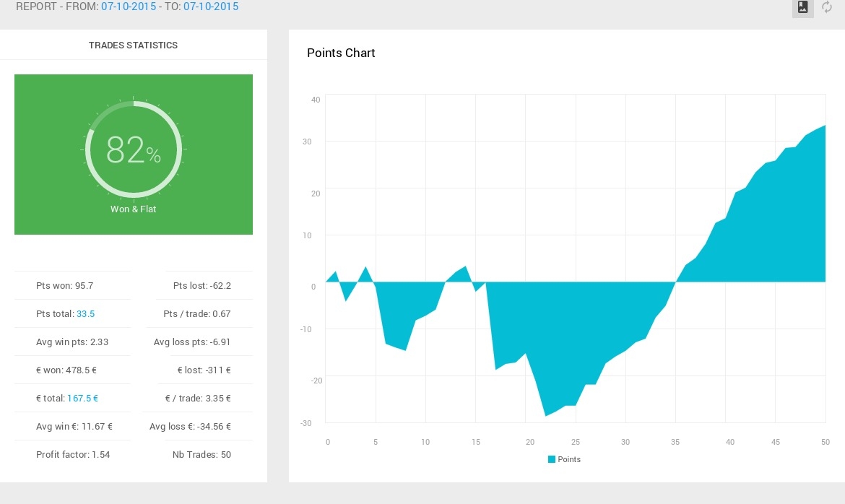Viewport: 845px width, 504px height.
Task: Open the FROM date 07-10-2015 picker
Action: point(129,6)
